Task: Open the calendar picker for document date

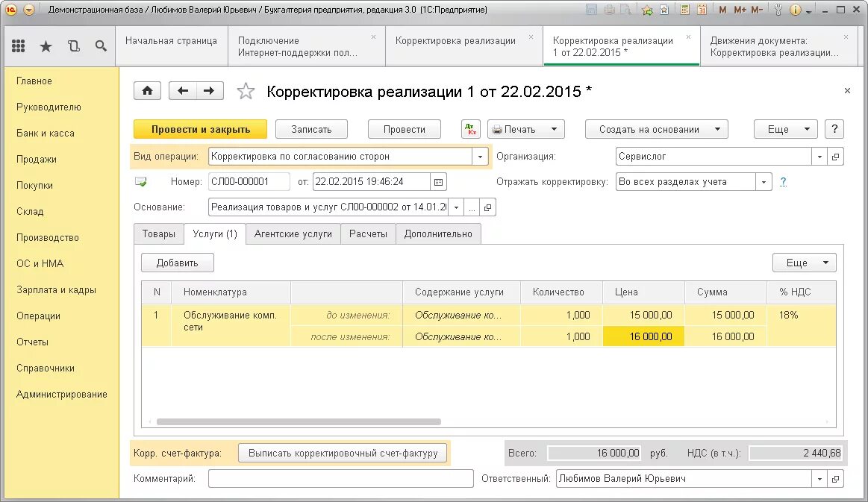Action: pos(438,181)
